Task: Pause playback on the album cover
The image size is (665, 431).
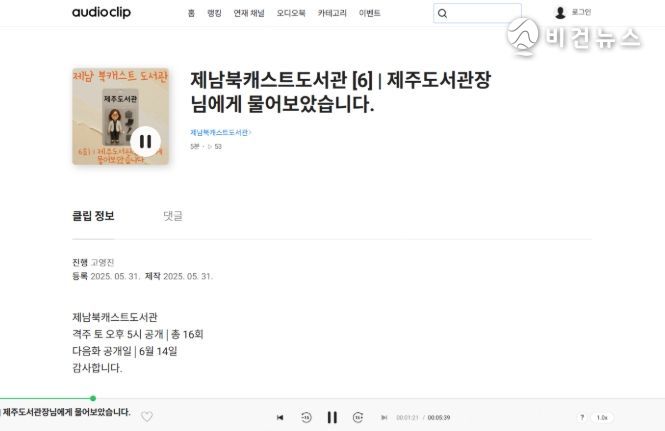Action: (145, 141)
